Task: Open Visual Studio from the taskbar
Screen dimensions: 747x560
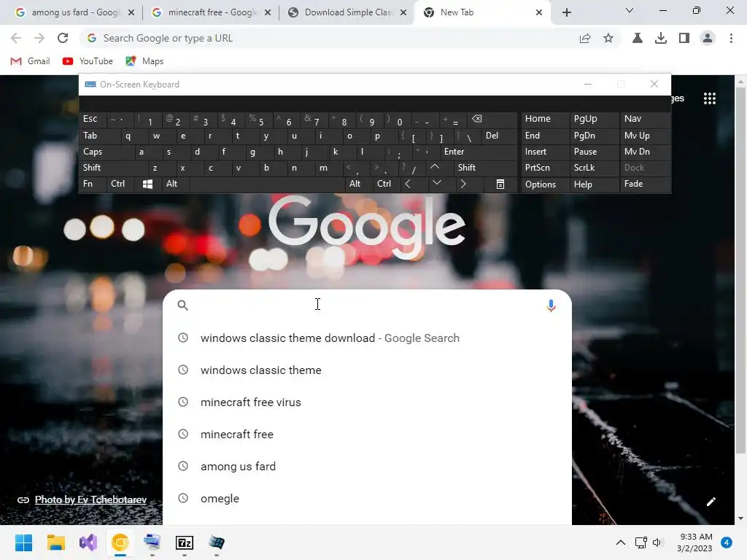Action: pyautogui.click(x=88, y=542)
